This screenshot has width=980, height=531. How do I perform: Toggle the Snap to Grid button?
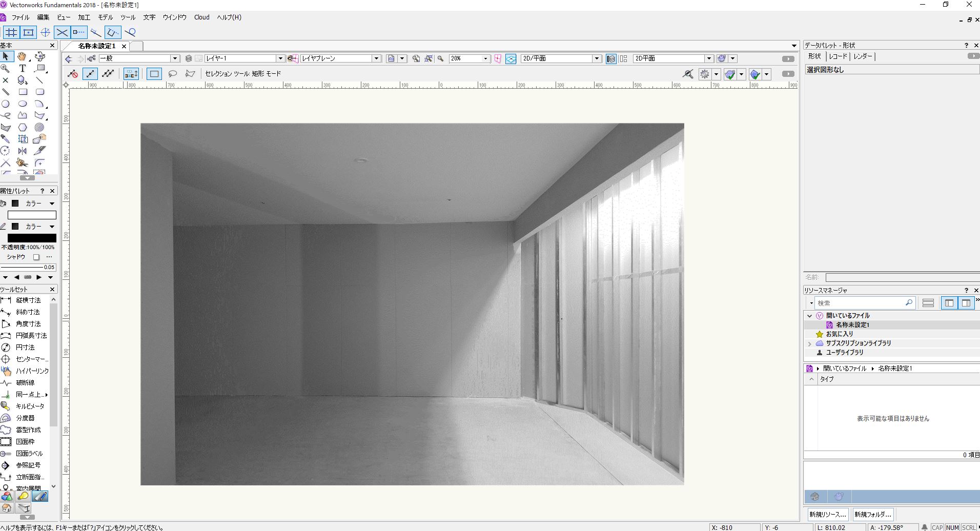coord(11,32)
